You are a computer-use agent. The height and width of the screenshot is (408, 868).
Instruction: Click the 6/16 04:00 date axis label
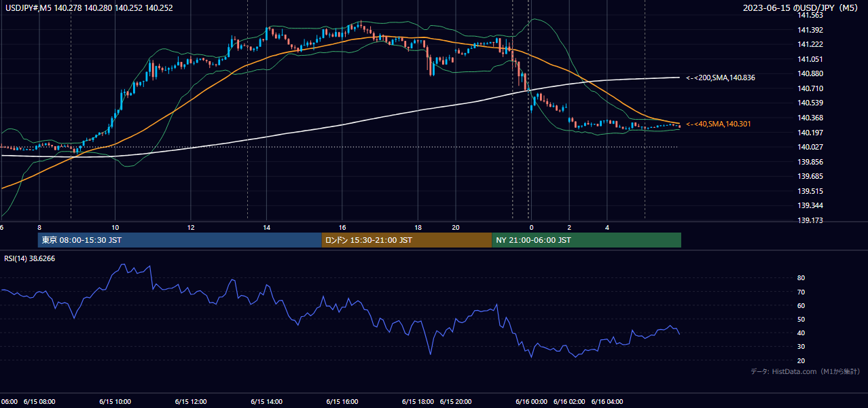click(x=608, y=401)
